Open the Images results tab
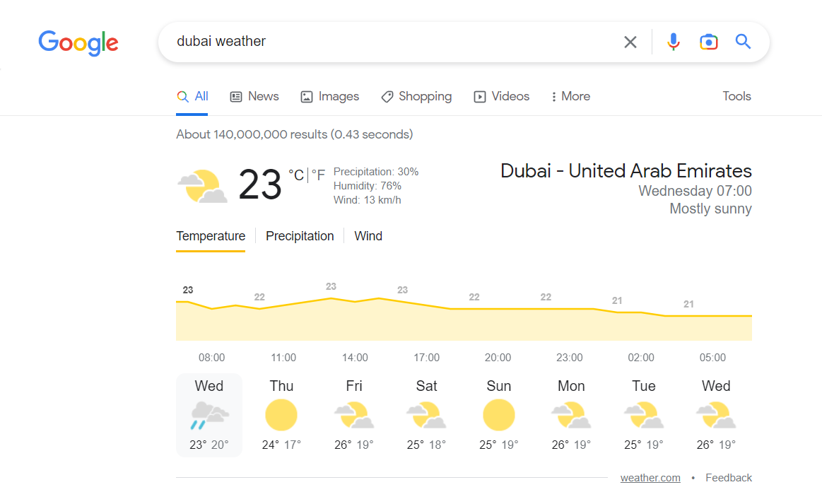822x504 pixels. coord(330,97)
